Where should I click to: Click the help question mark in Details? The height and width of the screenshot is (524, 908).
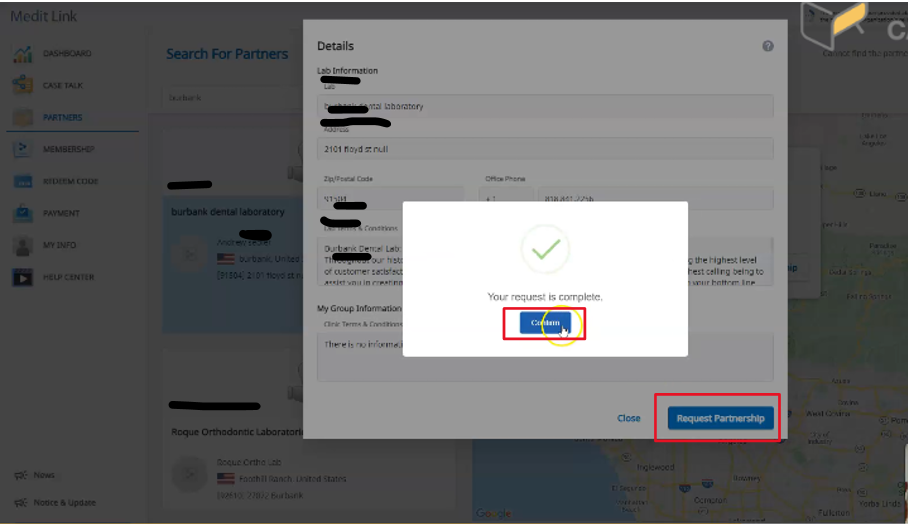point(768,46)
